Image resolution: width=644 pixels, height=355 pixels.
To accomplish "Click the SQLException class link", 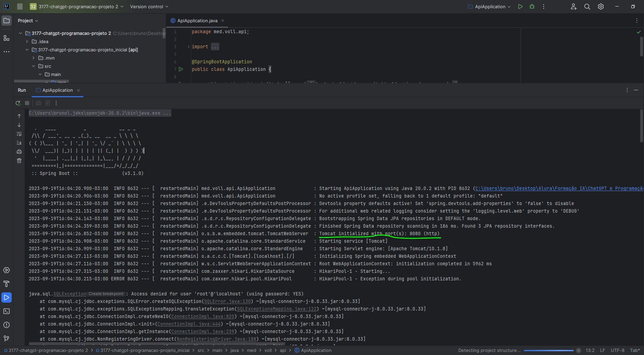I will [70, 294].
